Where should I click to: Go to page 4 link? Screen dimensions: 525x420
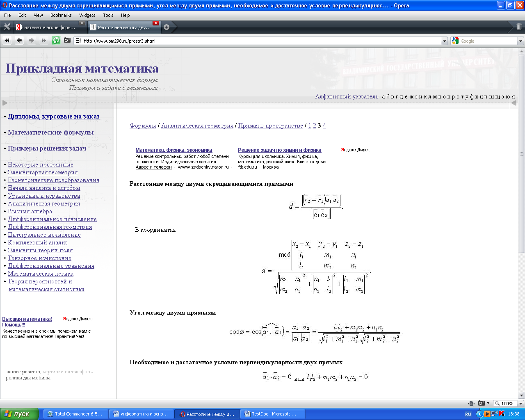pyautogui.click(x=324, y=126)
